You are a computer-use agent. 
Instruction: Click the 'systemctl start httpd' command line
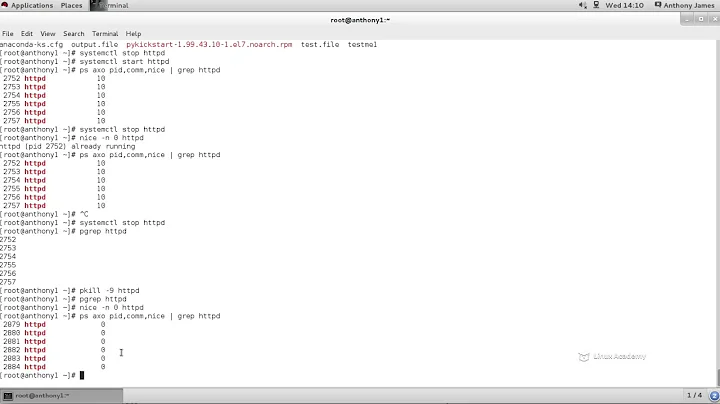click(84, 62)
